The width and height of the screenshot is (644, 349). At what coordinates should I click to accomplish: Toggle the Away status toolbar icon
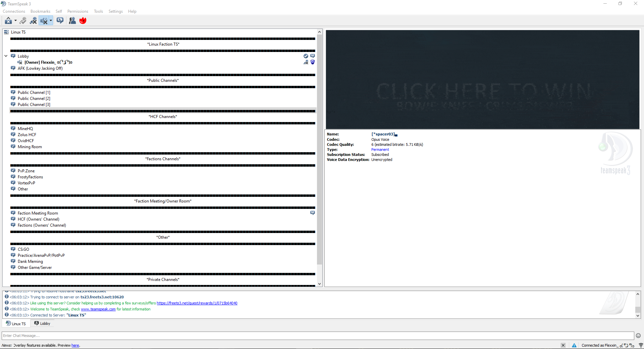(x=23, y=21)
